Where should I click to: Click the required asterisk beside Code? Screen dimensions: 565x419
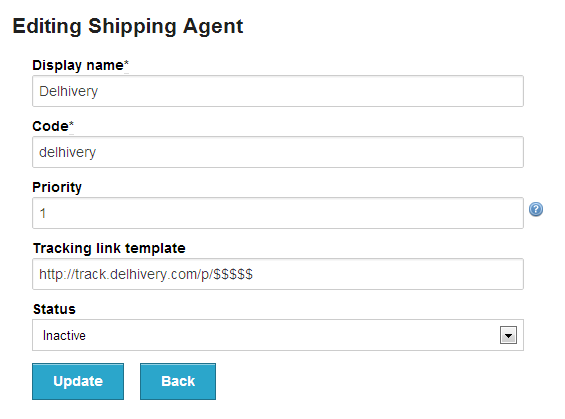(x=71, y=125)
